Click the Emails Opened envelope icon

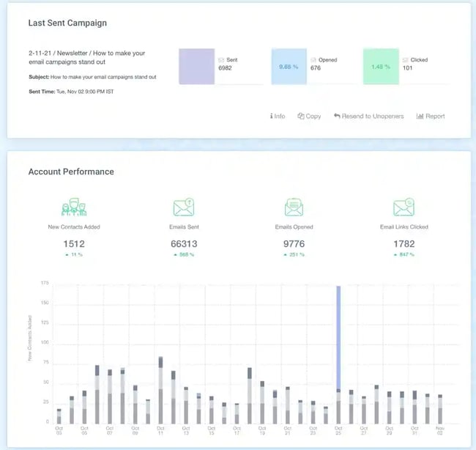(x=293, y=208)
